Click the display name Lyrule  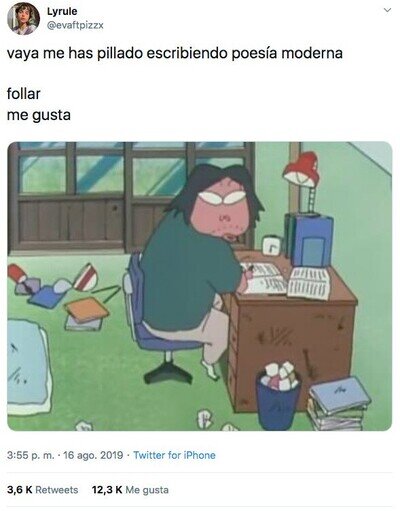[x=62, y=11]
